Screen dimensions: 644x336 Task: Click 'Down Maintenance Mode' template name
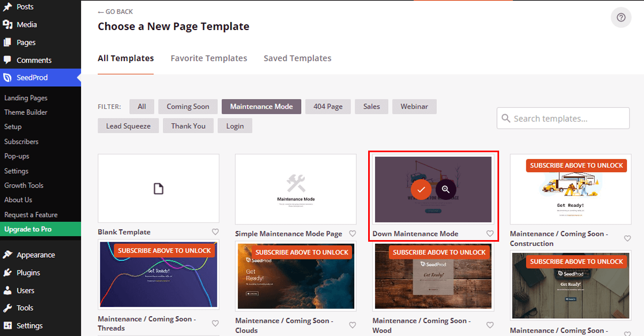[415, 234]
